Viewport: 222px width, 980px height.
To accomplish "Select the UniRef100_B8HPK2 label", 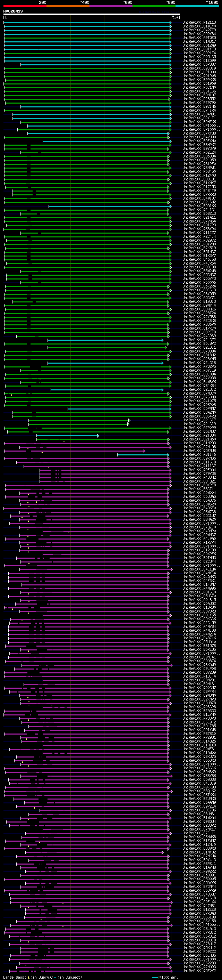I will (199, 145).
